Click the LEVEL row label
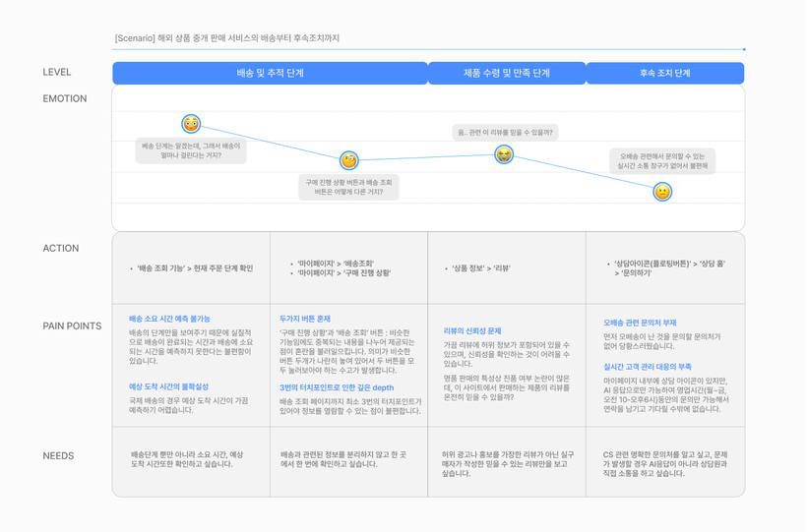 [x=57, y=72]
